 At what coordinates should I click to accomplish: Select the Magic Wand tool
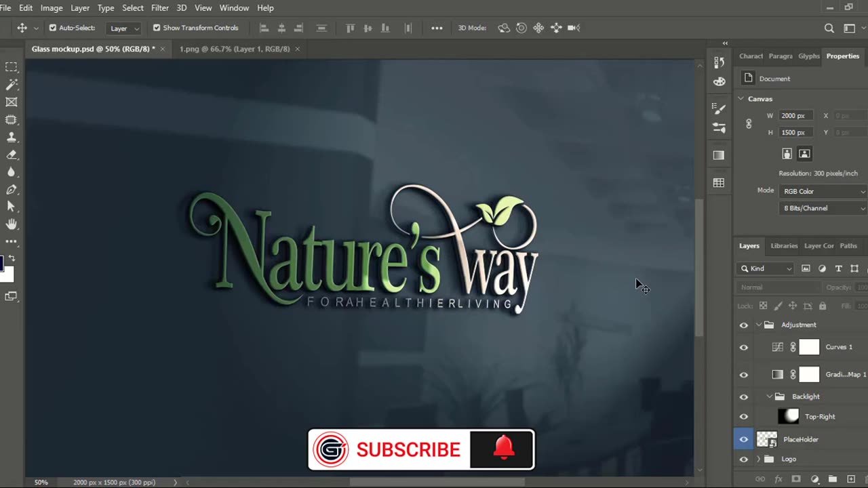click(x=12, y=85)
